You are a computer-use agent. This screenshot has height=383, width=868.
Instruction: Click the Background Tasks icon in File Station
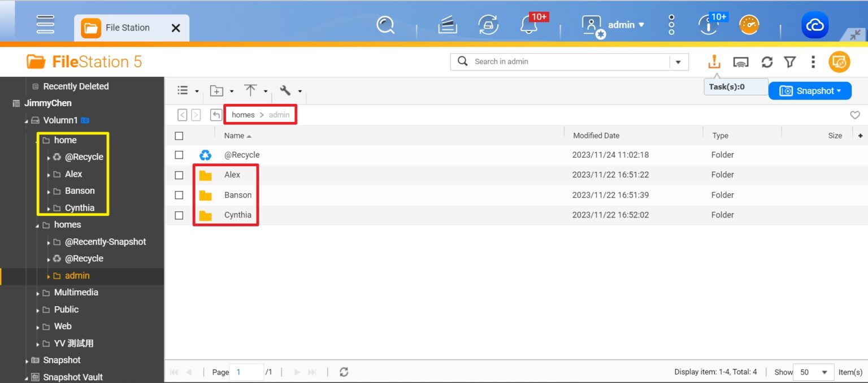[x=714, y=62]
